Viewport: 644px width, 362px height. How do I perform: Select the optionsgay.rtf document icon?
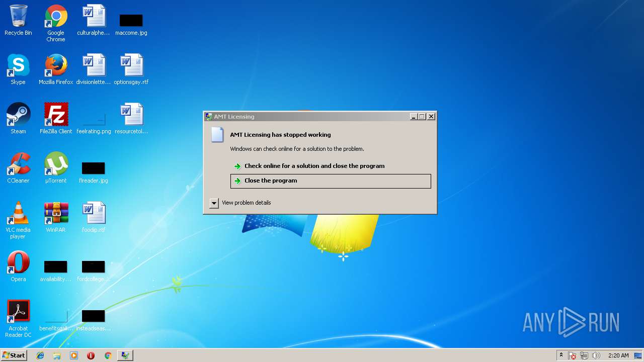[131, 70]
